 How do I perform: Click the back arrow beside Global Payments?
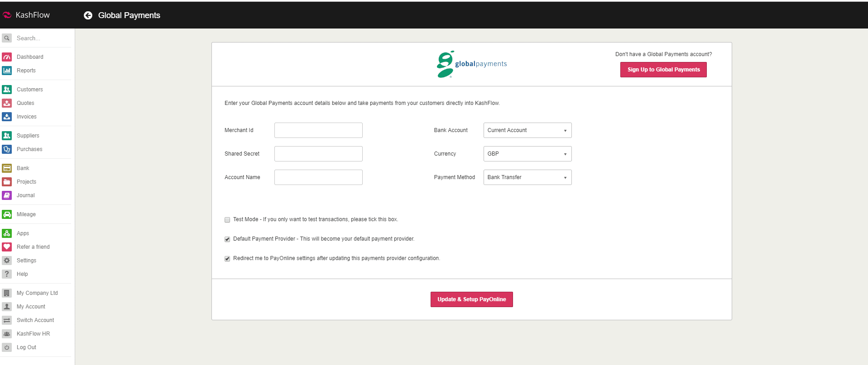coord(88,15)
